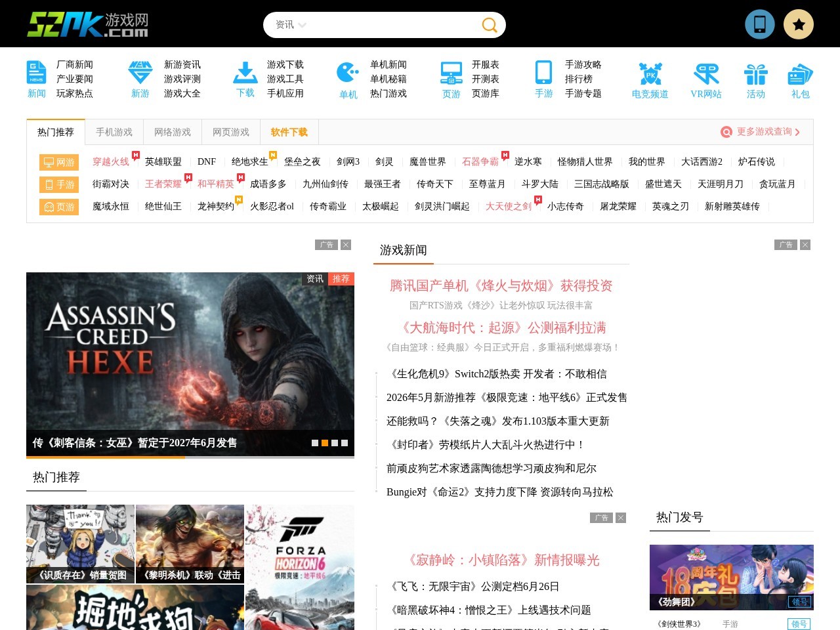The image size is (840, 630).
Task: Click the 英雄联盟 game link
Action: [x=163, y=162]
